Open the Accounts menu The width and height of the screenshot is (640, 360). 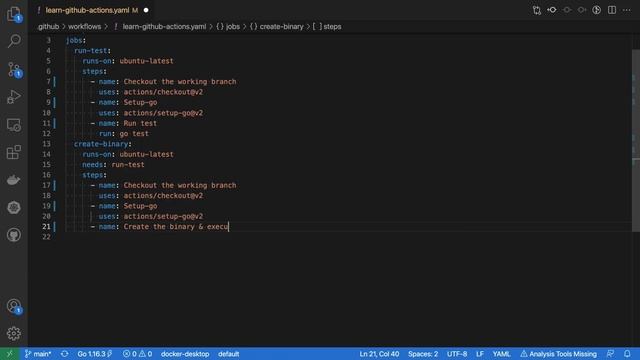pos(14,306)
